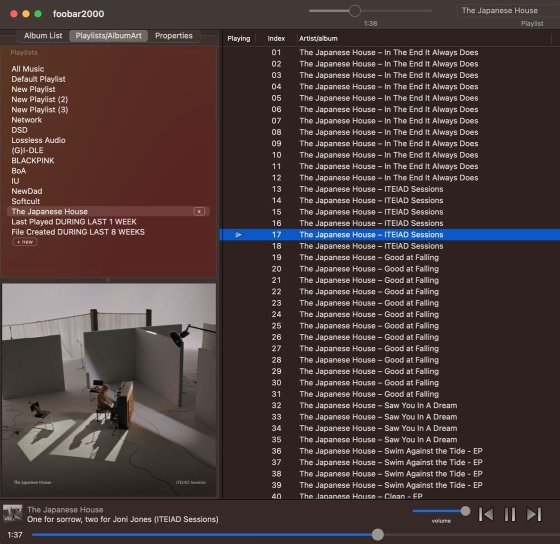Screen dimensions: 560x544
Task: Pause the current playback
Action: click(x=510, y=514)
